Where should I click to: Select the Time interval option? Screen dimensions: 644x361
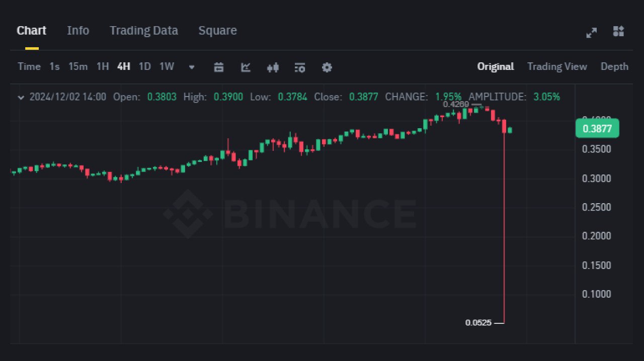click(29, 66)
